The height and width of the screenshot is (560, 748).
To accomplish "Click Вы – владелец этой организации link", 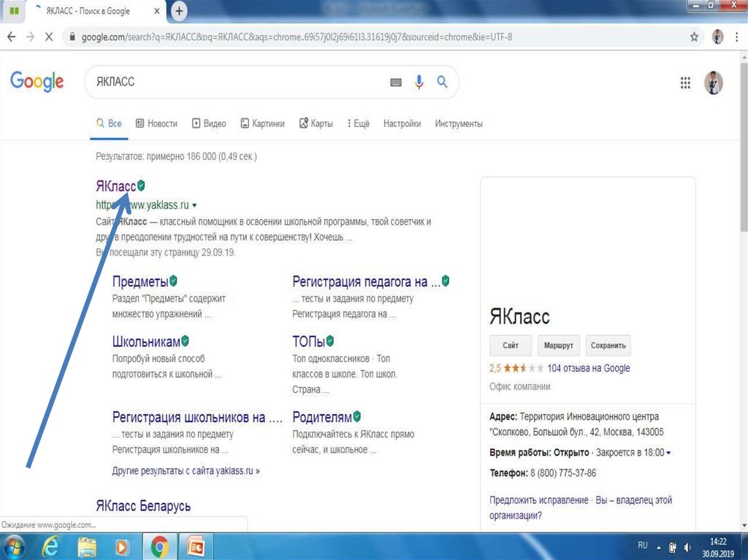I will (581, 507).
